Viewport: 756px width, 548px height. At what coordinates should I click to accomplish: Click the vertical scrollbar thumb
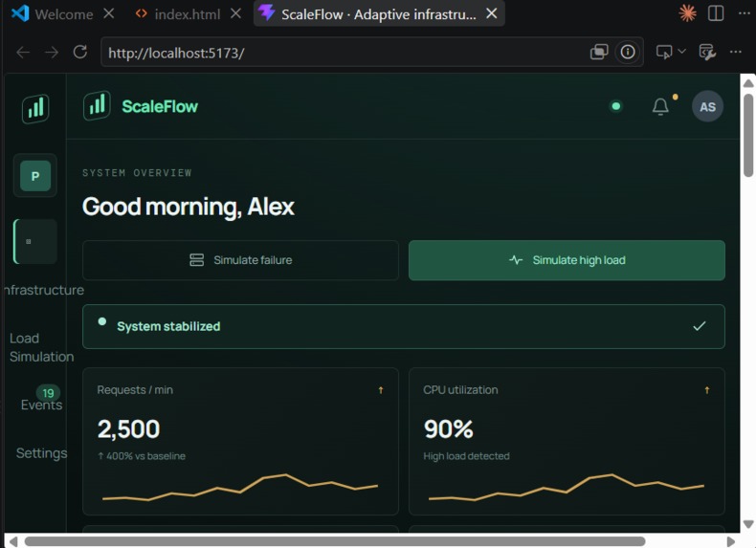coord(748,136)
